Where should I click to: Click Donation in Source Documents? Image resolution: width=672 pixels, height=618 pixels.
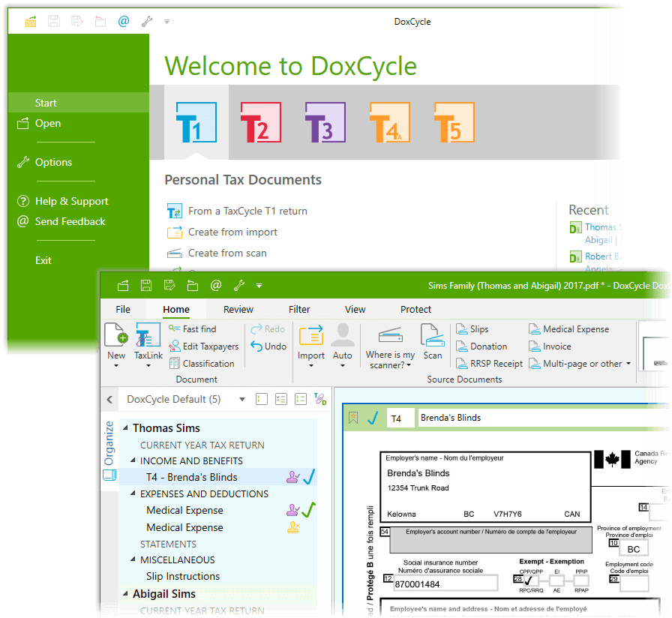[x=481, y=346]
